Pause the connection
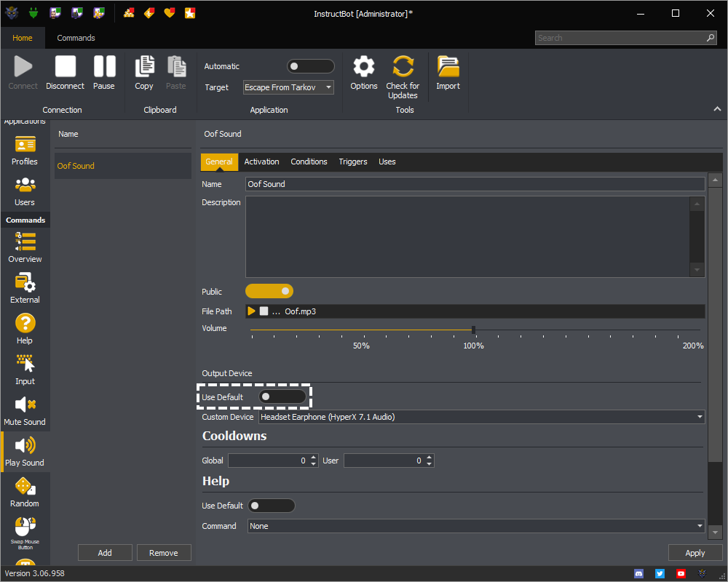The height and width of the screenshot is (582, 728). 104,73
